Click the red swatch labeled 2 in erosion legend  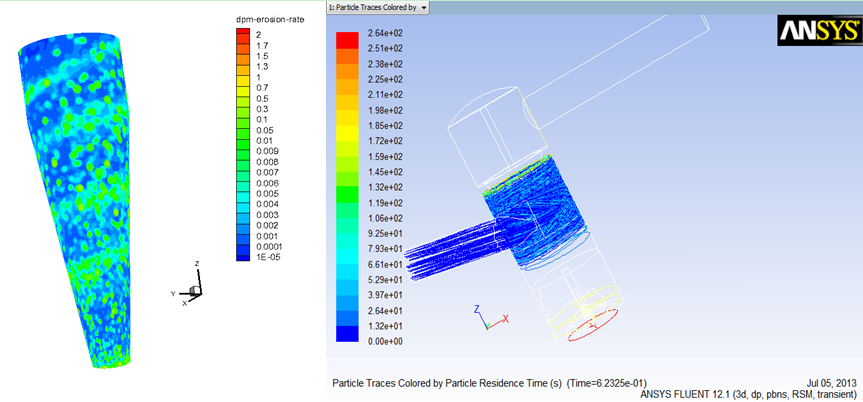pyautogui.click(x=242, y=34)
